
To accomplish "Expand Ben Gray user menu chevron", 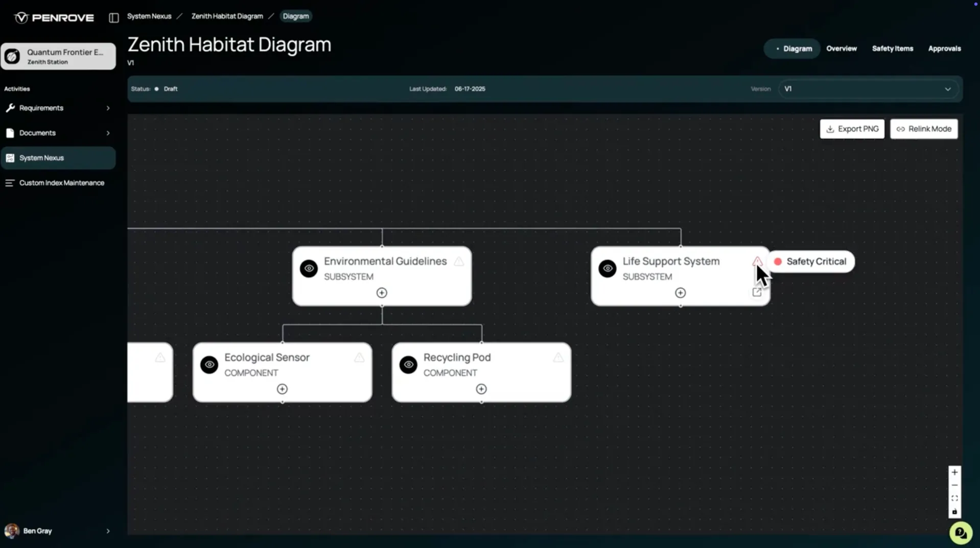I will [108, 531].
